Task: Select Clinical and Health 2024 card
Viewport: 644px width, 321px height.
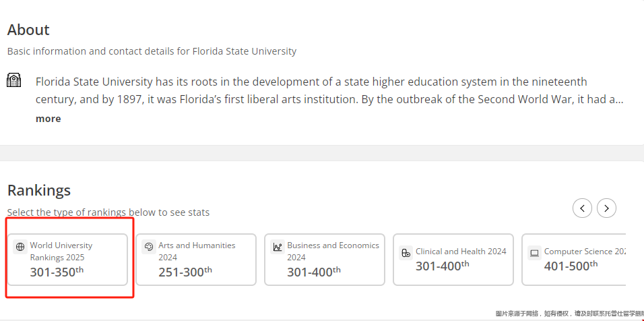Action: click(x=453, y=260)
